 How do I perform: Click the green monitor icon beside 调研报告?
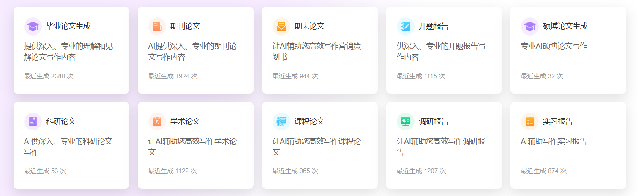(x=405, y=121)
